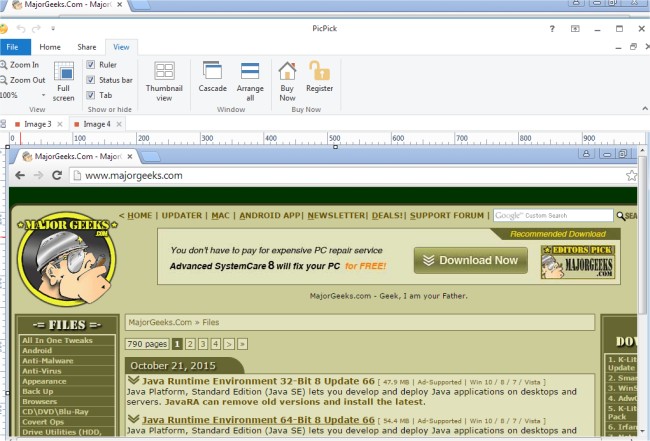This screenshot has width=650, height=441.
Task: Go to page 4 of file listing
Action: click(x=216, y=344)
